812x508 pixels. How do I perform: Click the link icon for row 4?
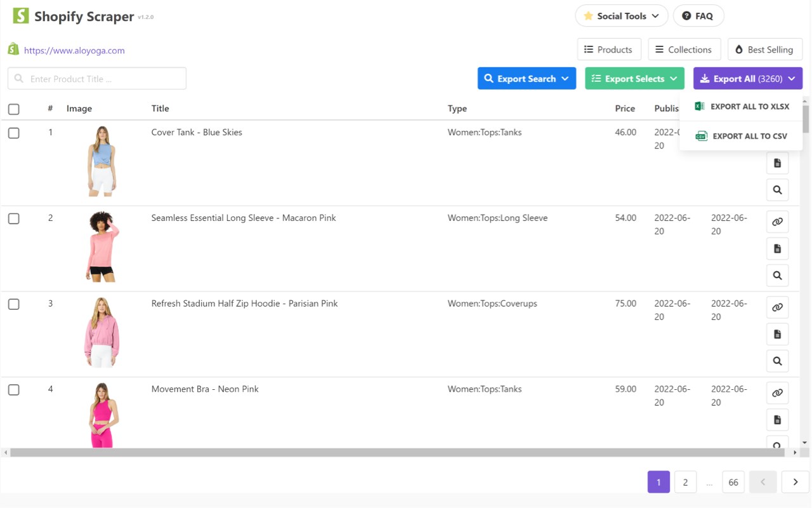pos(777,393)
